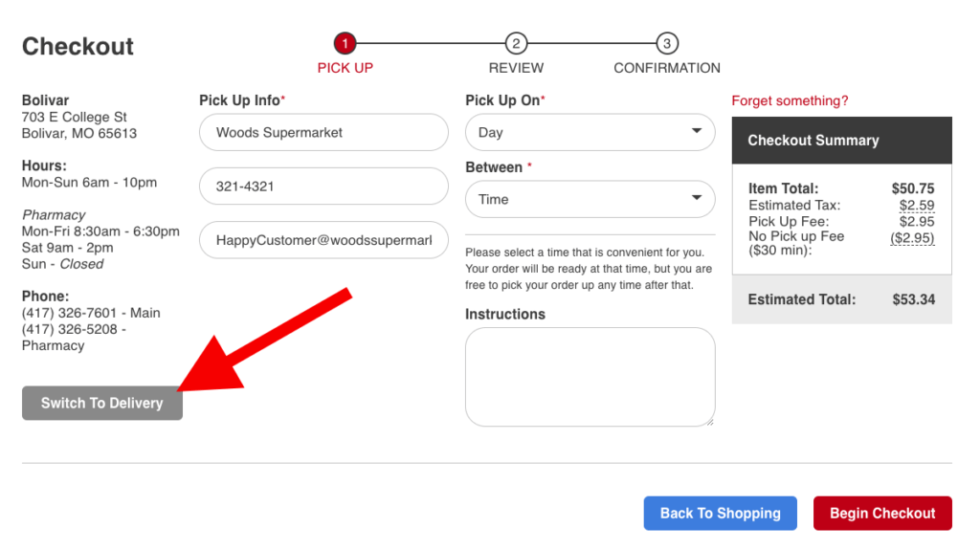Select the Between time field
This screenshot has width=980, height=550.
tap(590, 199)
